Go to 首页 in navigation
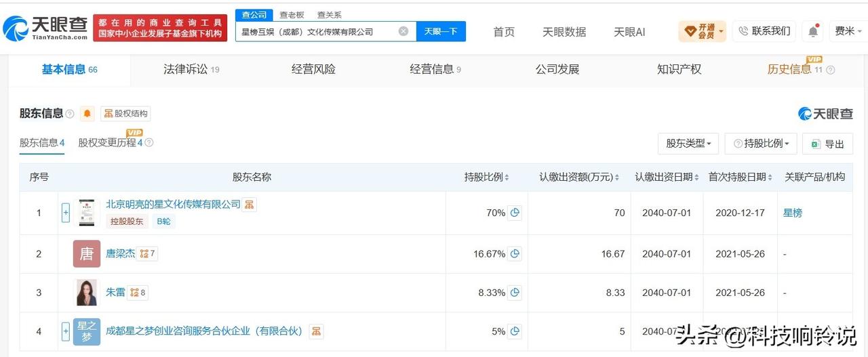868x357 pixels. tap(504, 32)
